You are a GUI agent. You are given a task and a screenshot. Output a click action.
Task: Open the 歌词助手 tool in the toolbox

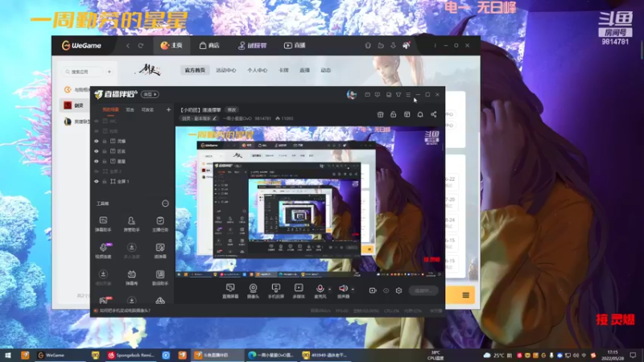pos(160,277)
